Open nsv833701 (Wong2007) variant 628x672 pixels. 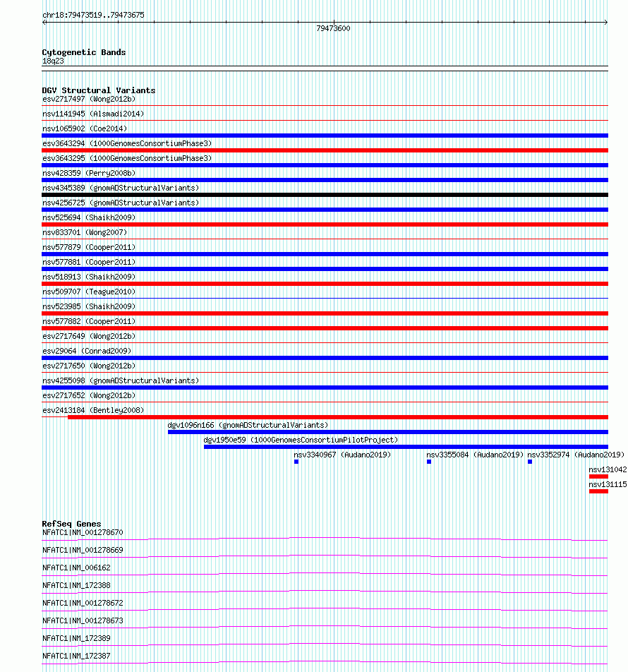pos(85,233)
